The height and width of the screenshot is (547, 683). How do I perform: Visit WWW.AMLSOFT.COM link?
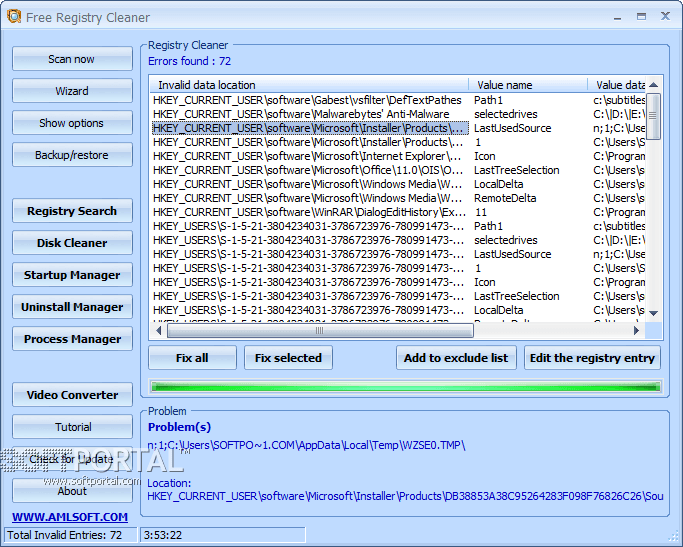[x=70, y=517]
